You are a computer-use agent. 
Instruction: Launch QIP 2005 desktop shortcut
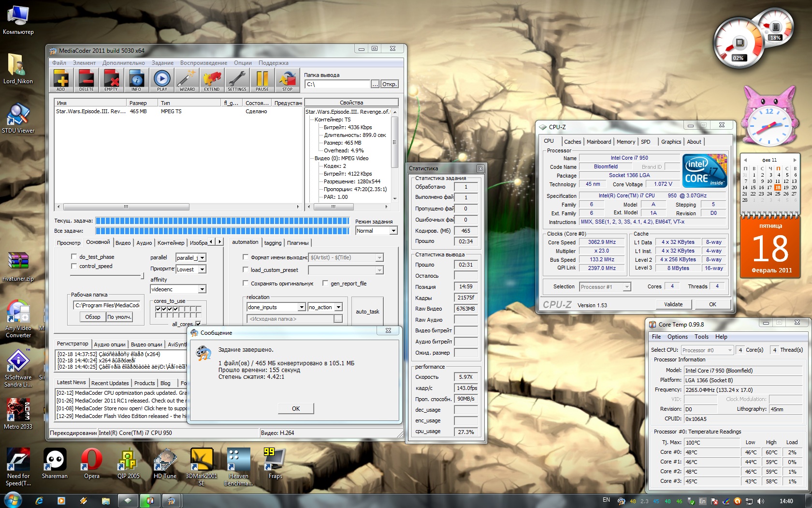pyautogui.click(x=129, y=463)
